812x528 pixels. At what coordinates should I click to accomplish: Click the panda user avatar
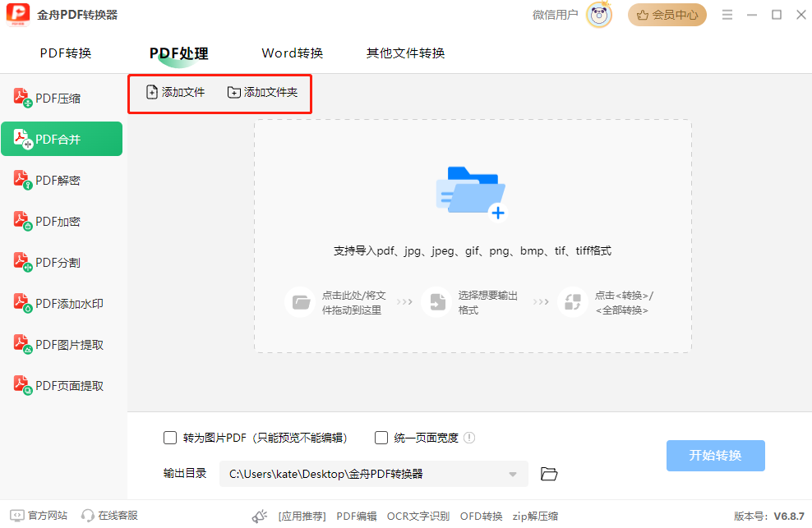599,15
